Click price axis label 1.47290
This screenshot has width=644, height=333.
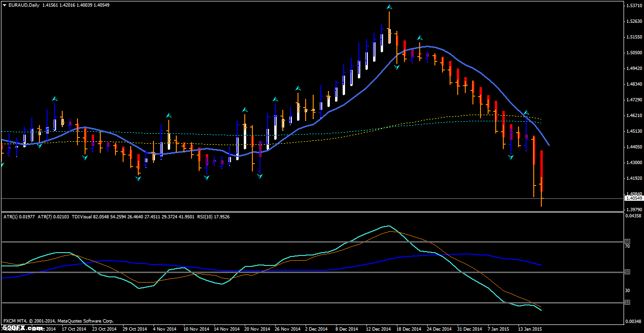click(635, 100)
